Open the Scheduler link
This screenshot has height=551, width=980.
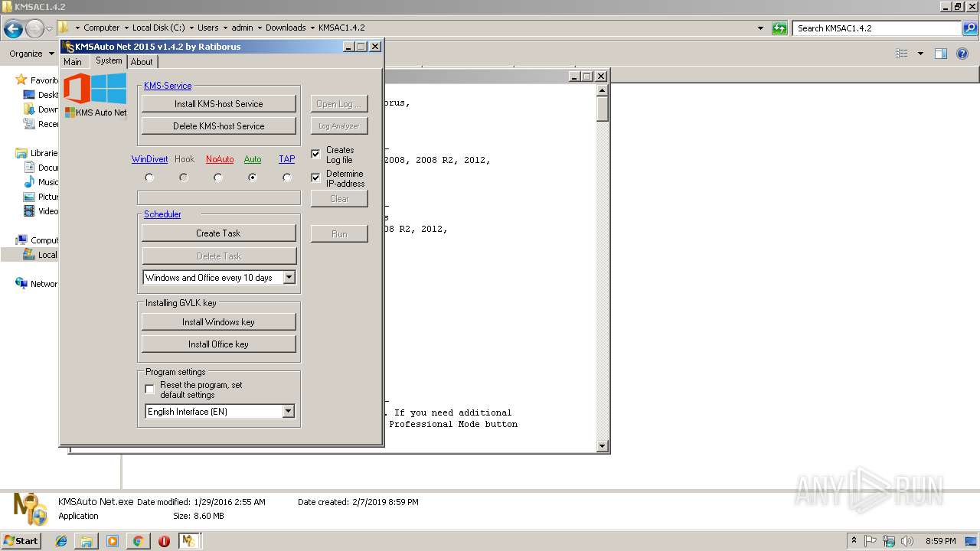point(162,214)
